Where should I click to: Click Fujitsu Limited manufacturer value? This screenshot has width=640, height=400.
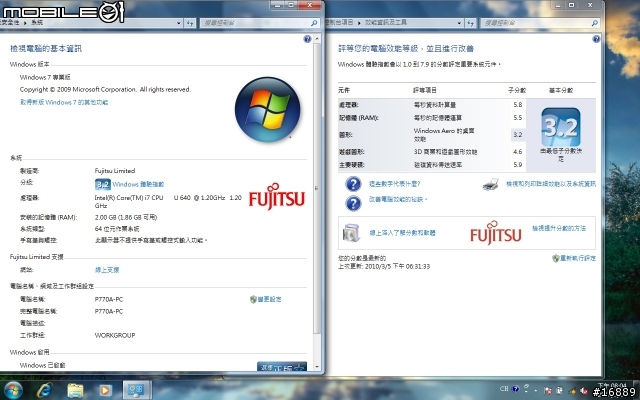(x=115, y=171)
